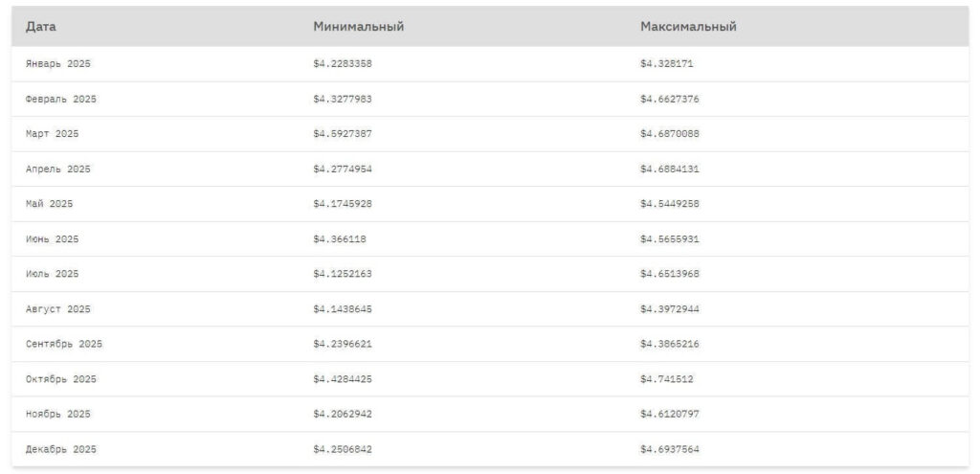Select the Апрель 2025 row label

(57, 169)
